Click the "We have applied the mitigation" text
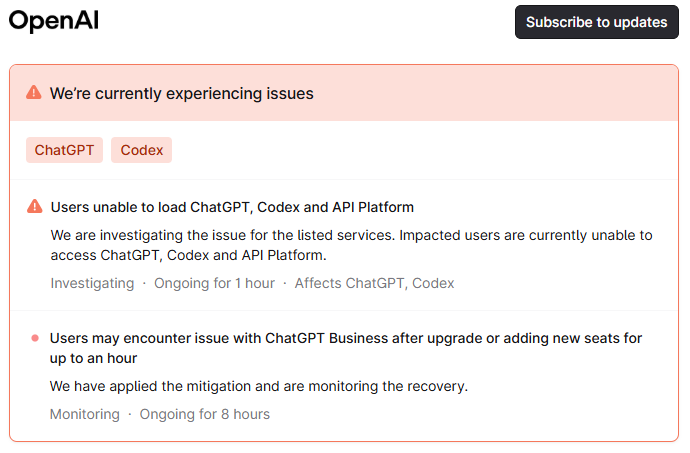The image size is (690, 453). [x=259, y=386]
